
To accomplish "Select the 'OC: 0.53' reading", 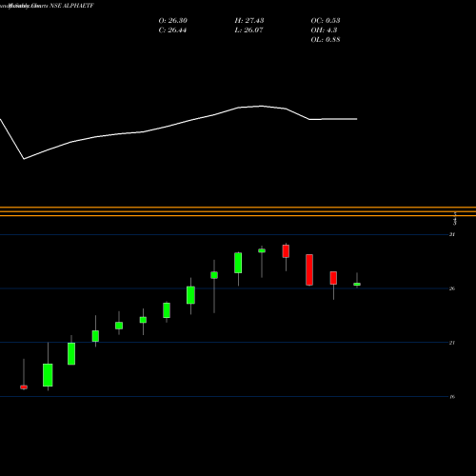I will coord(326,21).
